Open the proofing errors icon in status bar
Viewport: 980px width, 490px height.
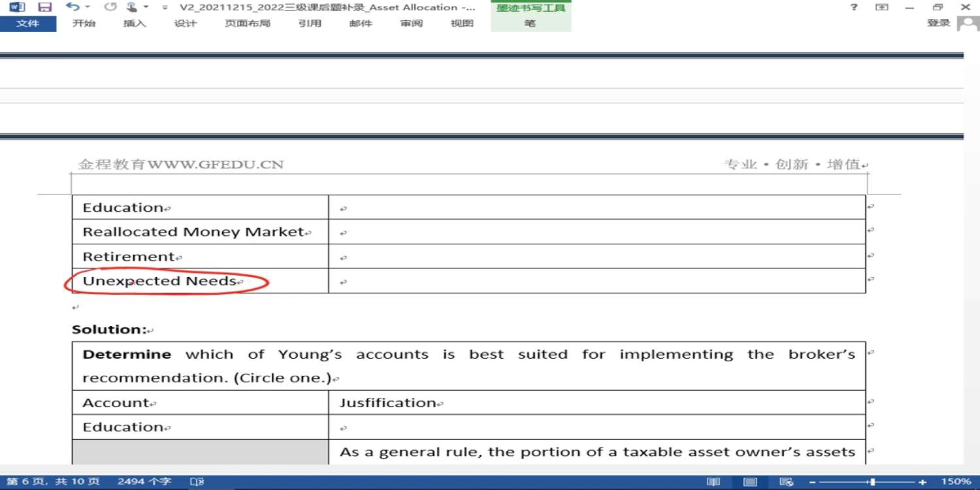click(x=197, y=482)
